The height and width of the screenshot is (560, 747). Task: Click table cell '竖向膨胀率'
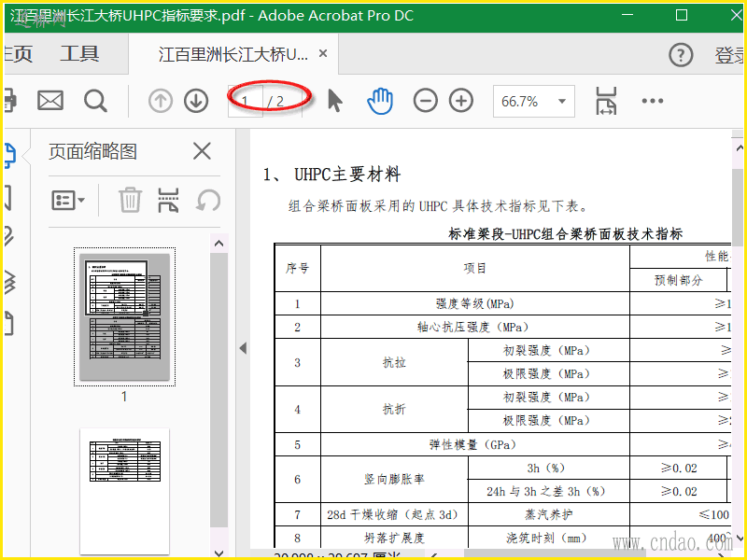[394, 479]
